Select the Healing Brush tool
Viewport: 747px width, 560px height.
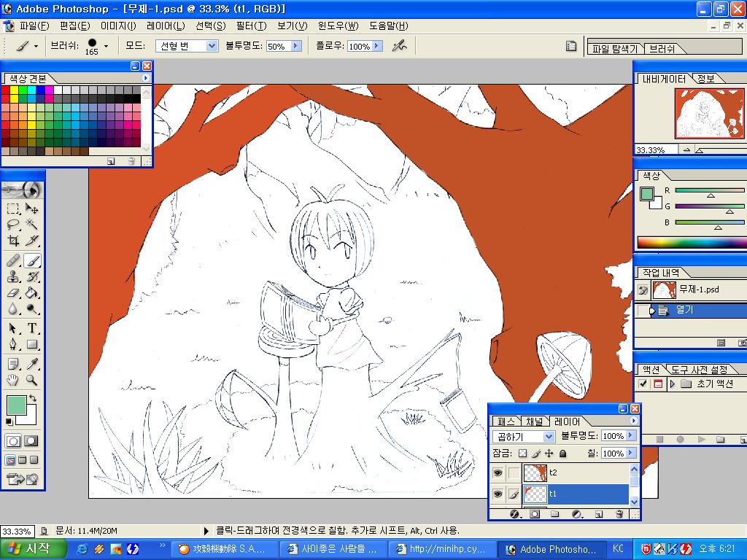13,260
